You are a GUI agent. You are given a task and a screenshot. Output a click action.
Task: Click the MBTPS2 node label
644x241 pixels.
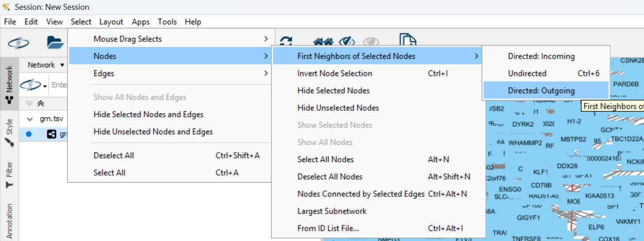point(573,139)
